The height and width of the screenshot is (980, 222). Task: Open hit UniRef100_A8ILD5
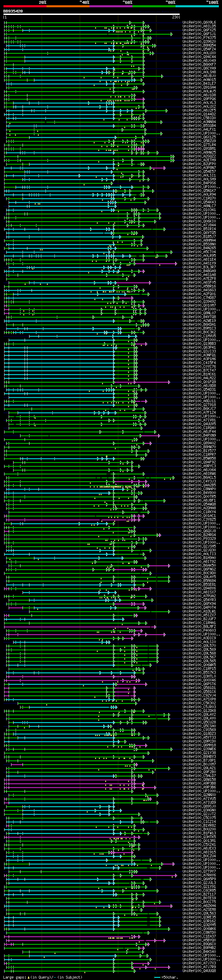pyautogui.click(x=199, y=26)
